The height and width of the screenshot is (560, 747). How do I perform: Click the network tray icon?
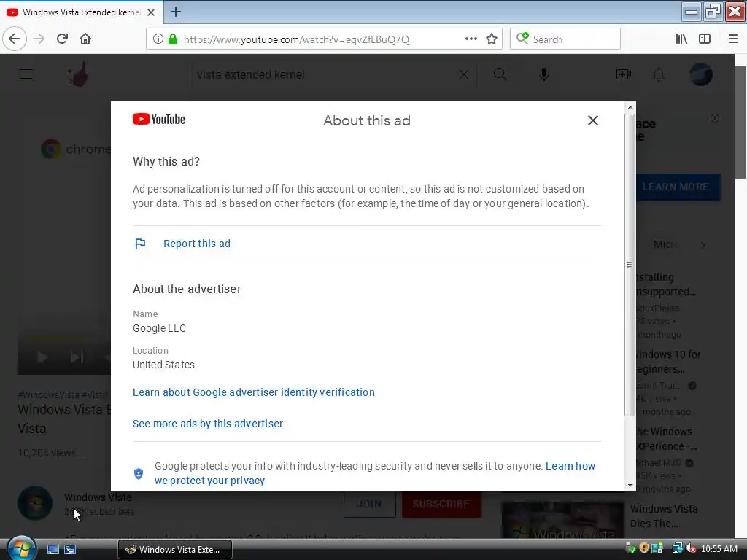pos(677,548)
